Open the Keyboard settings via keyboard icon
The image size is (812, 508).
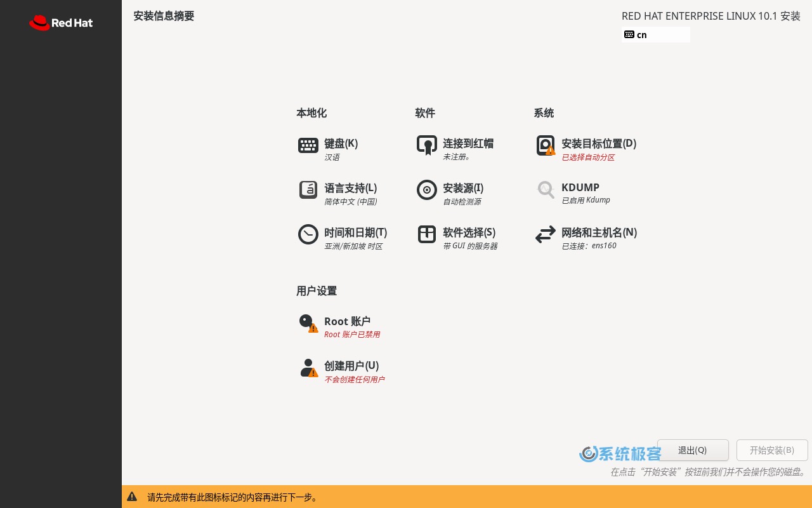tap(308, 145)
